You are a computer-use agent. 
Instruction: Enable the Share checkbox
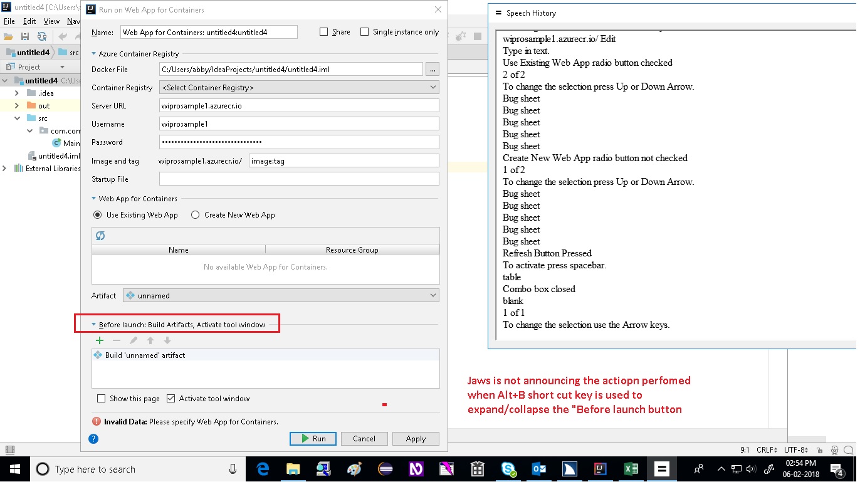point(325,31)
